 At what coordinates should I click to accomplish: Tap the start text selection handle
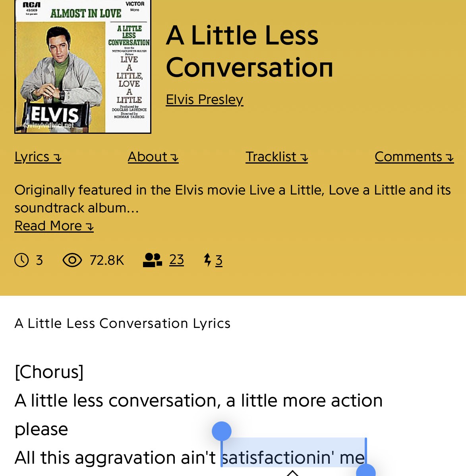(x=222, y=432)
